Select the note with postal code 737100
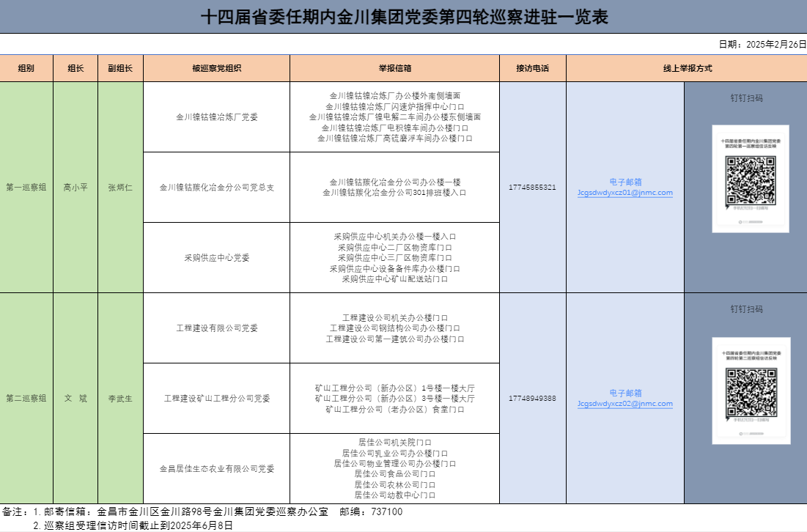The width and height of the screenshot is (807, 532). pos(202,512)
